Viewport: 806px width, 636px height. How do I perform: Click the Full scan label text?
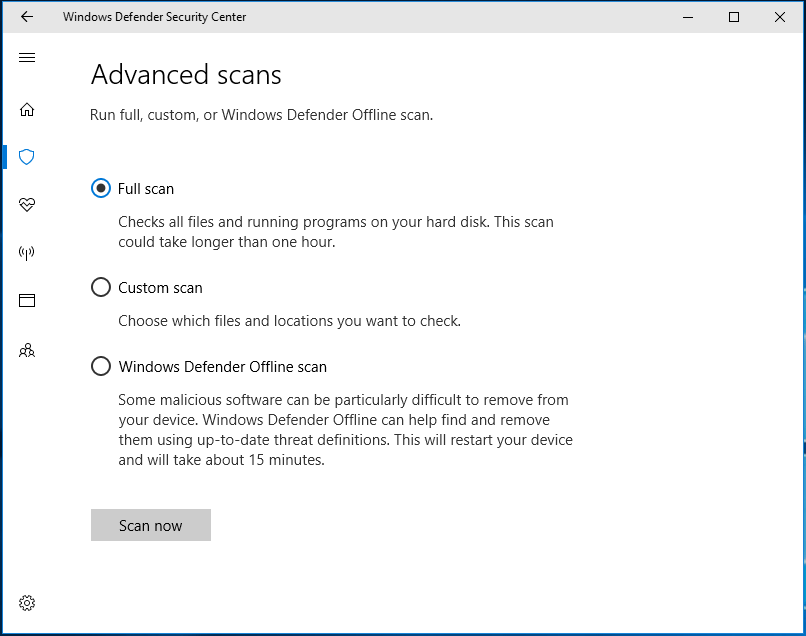coord(146,189)
